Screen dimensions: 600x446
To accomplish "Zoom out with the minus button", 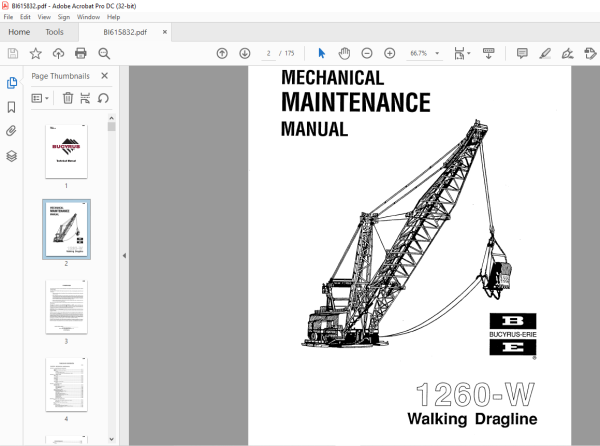I will [x=367, y=53].
